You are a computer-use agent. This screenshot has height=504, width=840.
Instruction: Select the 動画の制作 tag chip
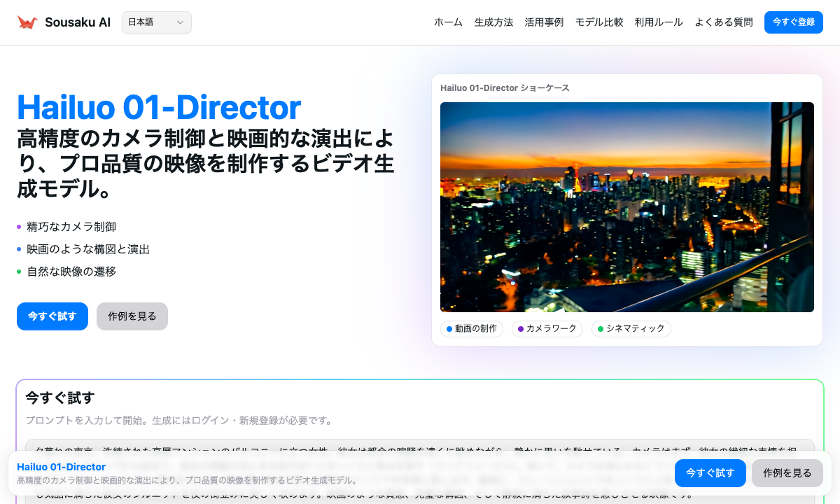point(472,329)
